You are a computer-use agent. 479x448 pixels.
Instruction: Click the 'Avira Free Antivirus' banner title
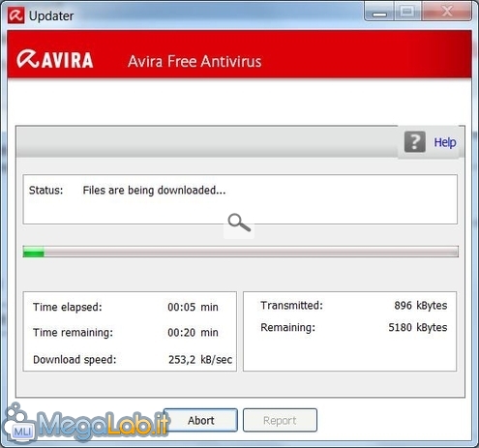point(195,61)
